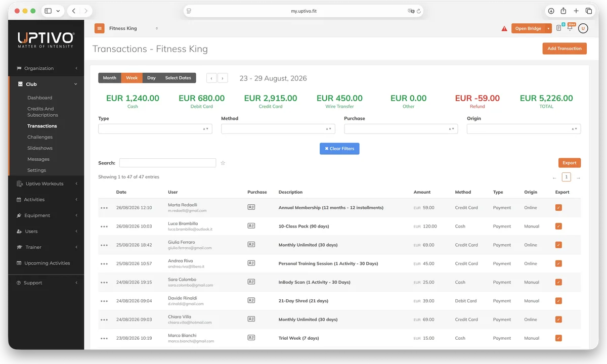Expand the Organization sidebar section
The height and width of the screenshot is (364, 607).
(46, 68)
